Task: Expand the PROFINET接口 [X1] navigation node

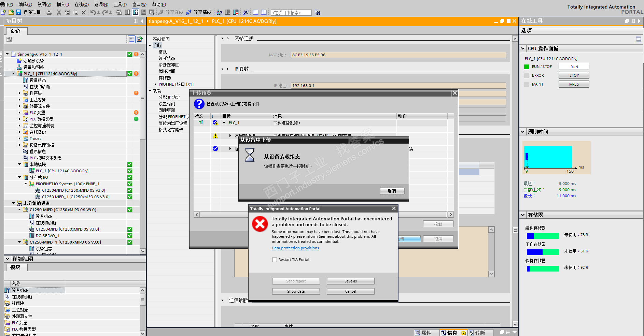Action: click(155, 84)
